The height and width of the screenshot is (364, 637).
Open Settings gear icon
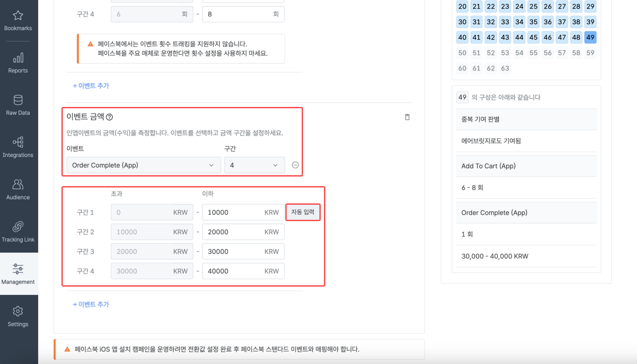point(18,311)
